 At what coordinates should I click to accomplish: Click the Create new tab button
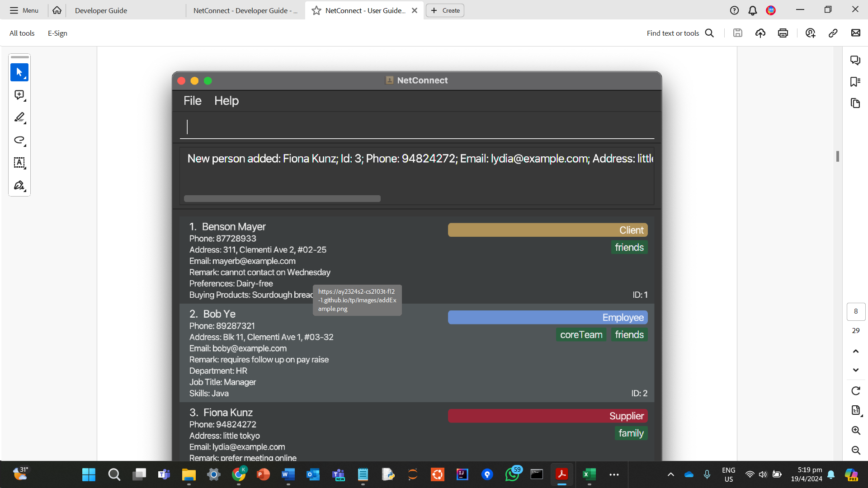[x=445, y=10]
